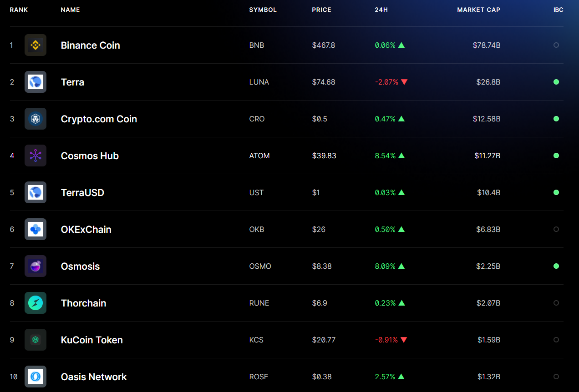Click the IBC indicator dot for OKExChain
This screenshot has height=392, width=579.
556,229
